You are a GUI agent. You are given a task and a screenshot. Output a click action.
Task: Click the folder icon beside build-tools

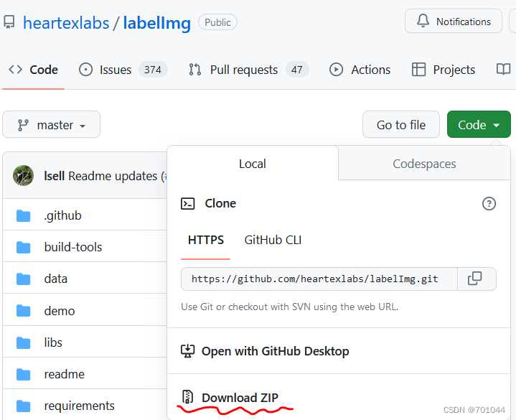[24, 248]
